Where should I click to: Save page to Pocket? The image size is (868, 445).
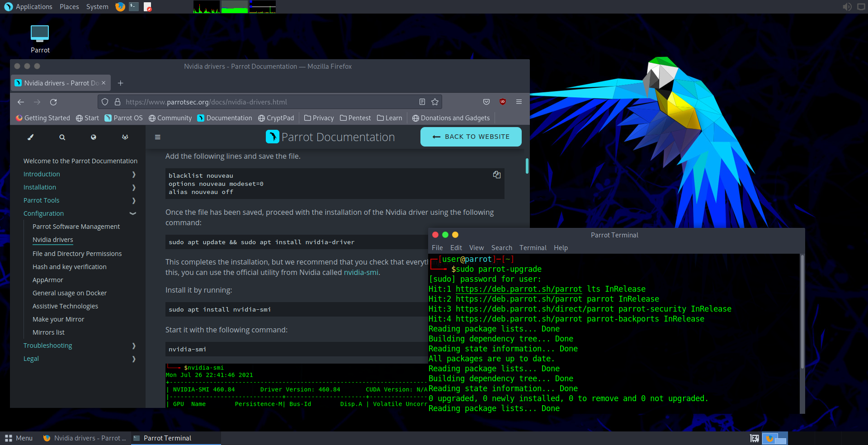click(x=486, y=102)
